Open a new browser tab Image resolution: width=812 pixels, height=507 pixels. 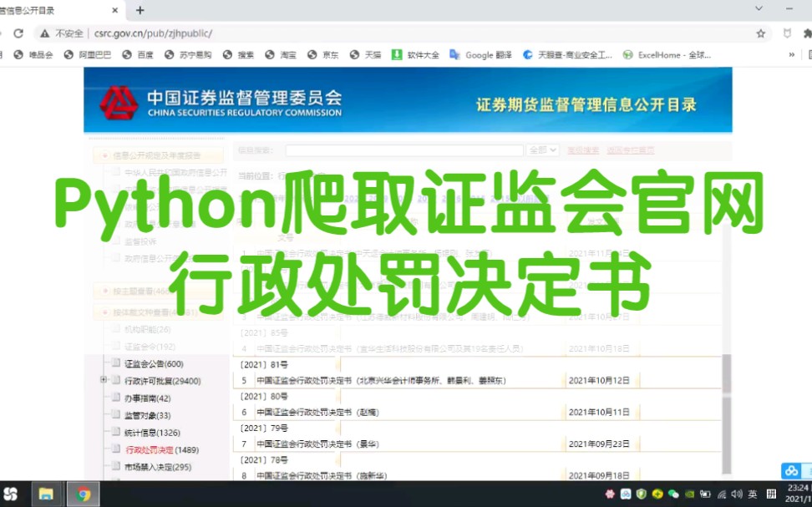coord(140,11)
